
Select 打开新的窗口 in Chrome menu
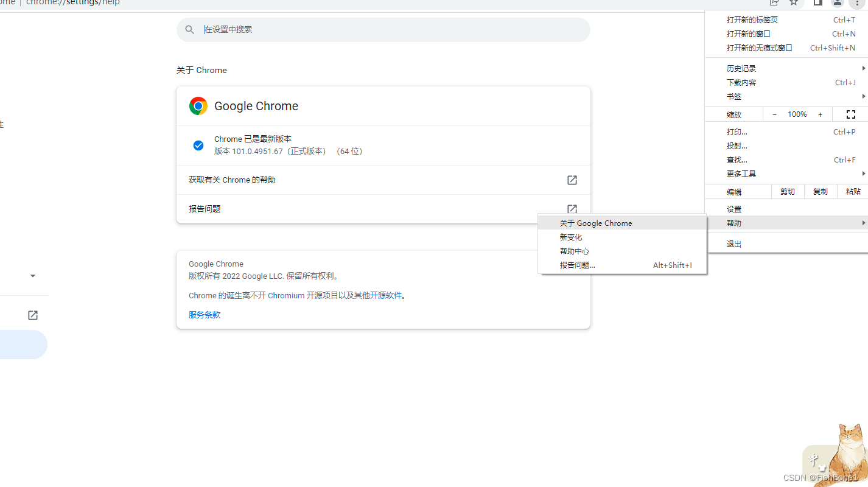click(786, 33)
